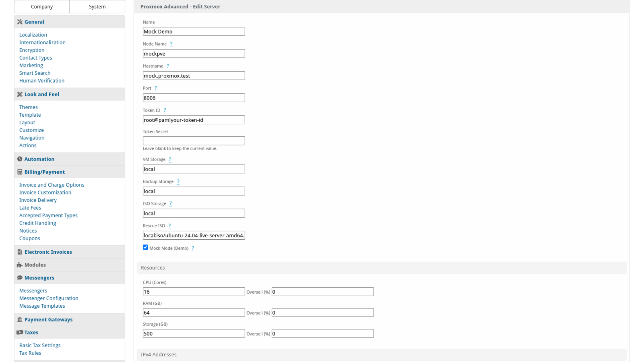This screenshot has height=362, width=644.
Task: Open the VM Storage help tooltip icon
Action: [x=170, y=160]
